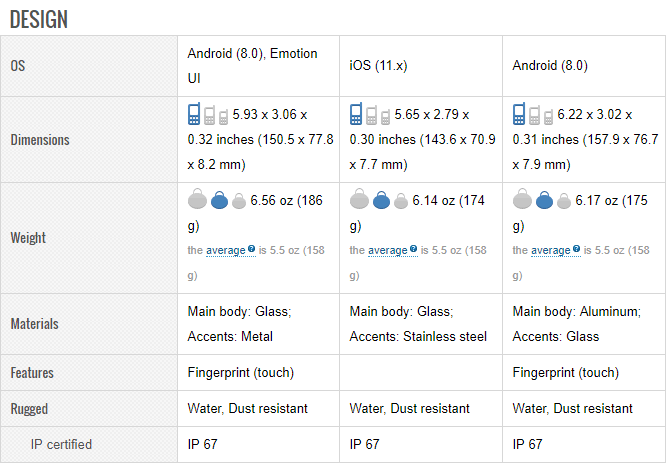Select the Materials row label
The width and height of the screenshot is (666, 473).
tap(34, 324)
